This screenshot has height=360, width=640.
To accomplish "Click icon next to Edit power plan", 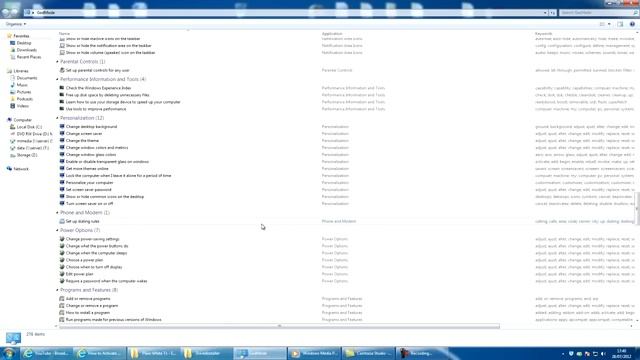I will (x=62, y=274).
